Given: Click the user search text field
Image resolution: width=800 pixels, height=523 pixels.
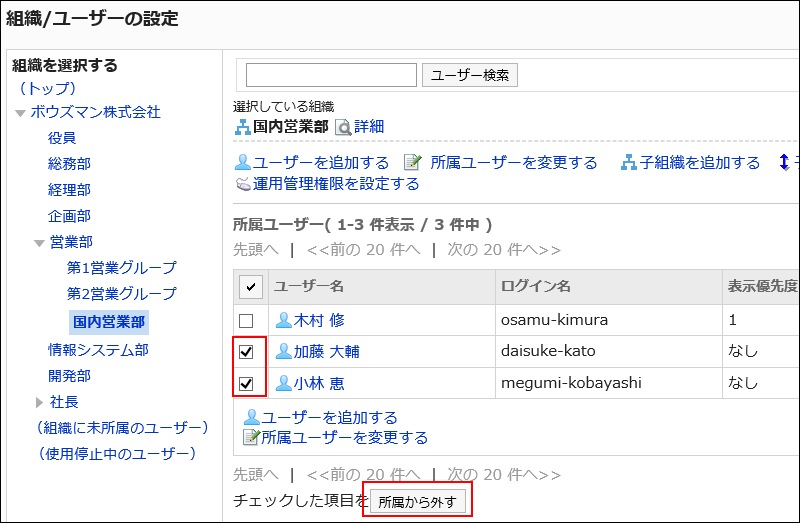Looking at the screenshot, I should (x=331, y=75).
